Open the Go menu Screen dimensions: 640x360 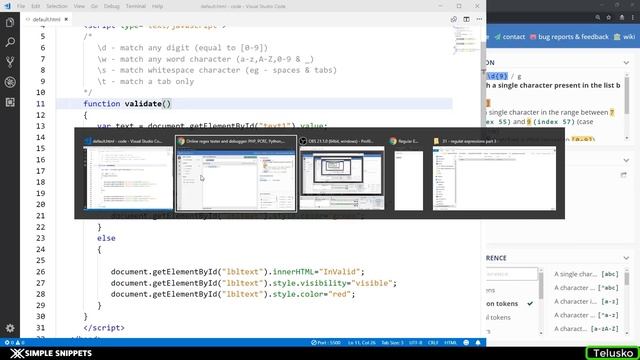point(94,6)
